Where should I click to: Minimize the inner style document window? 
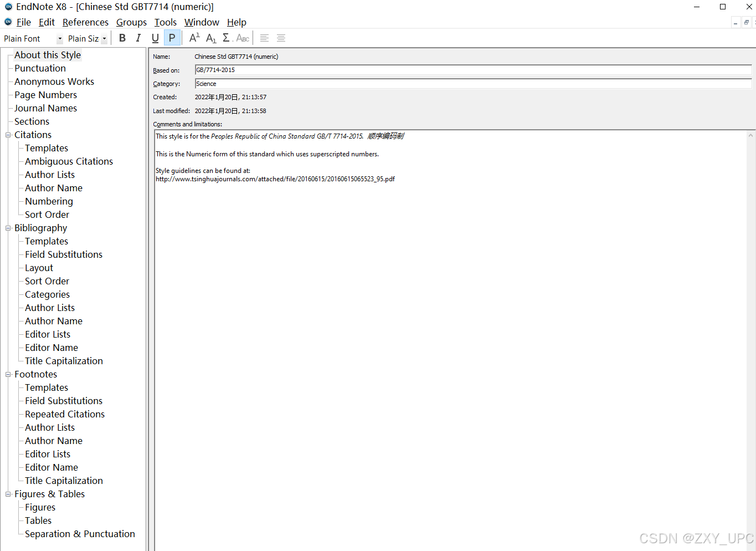pos(736,23)
